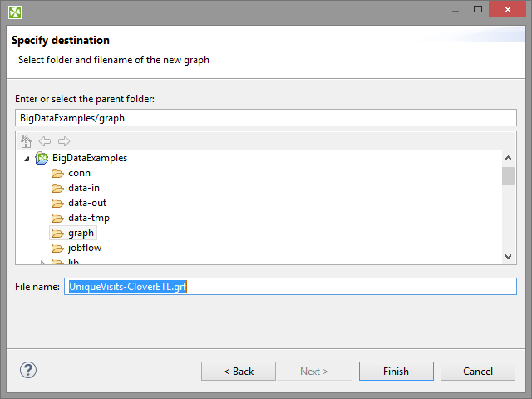532x399 pixels.
Task: Click the data-in folder icon
Action: tap(57, 188)
